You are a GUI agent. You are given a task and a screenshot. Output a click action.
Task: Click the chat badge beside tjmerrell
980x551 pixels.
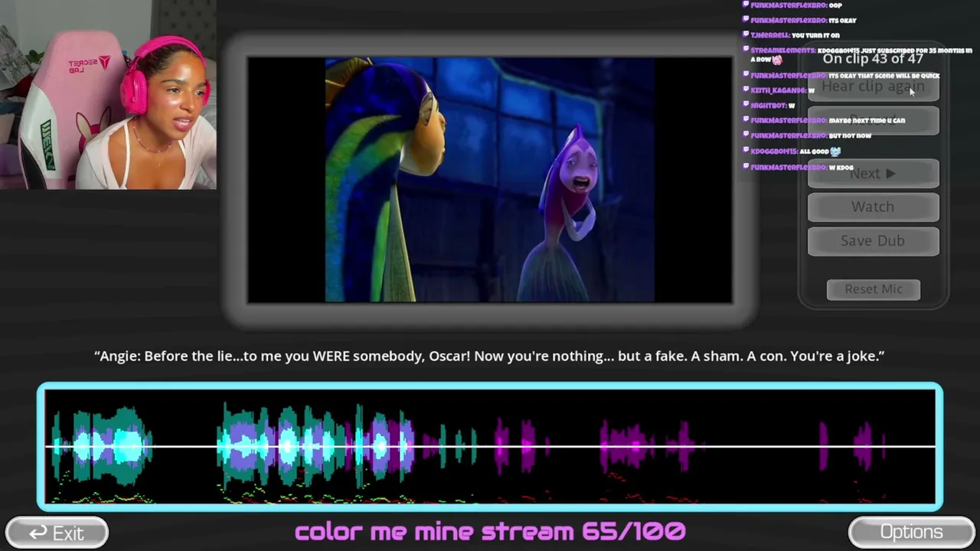click(746, 35)
